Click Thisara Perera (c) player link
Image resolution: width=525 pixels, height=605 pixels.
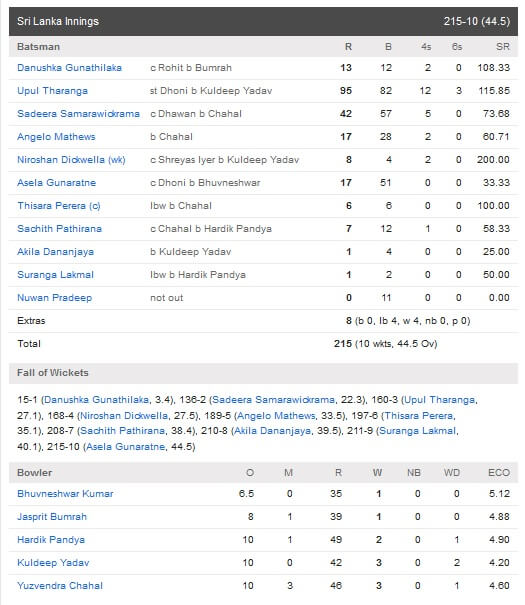point(59,206)
